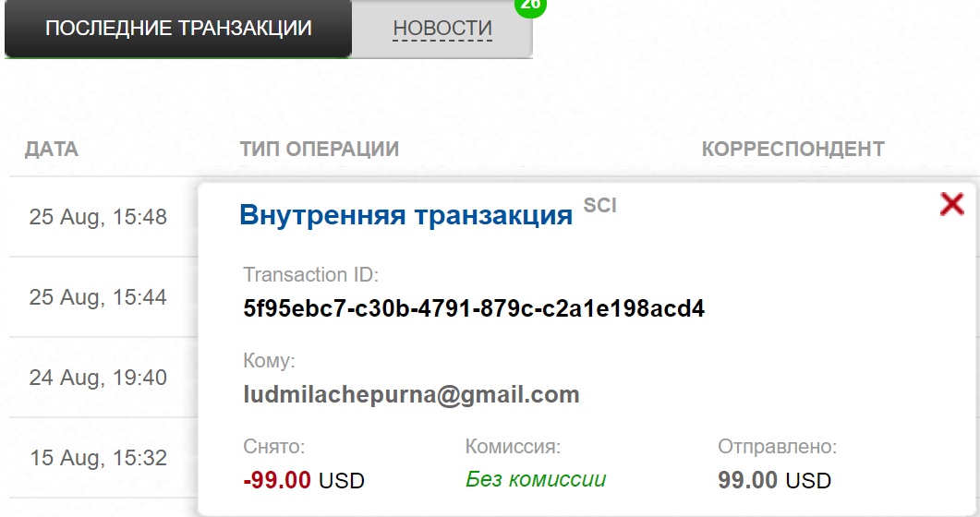Click the Тип операции column header
Viewport: 980px width, 517px height.
point(320,150)
